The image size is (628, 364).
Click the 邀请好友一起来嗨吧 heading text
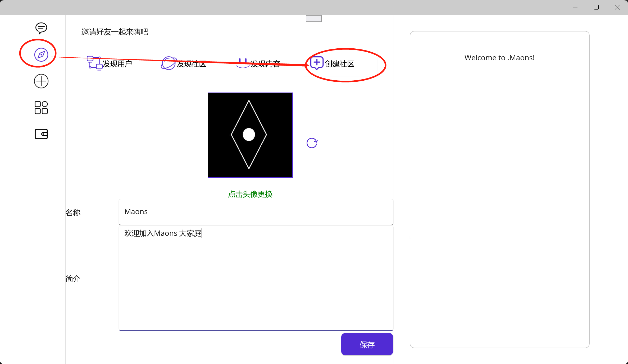pyautogui.click(x=114, y=32)
